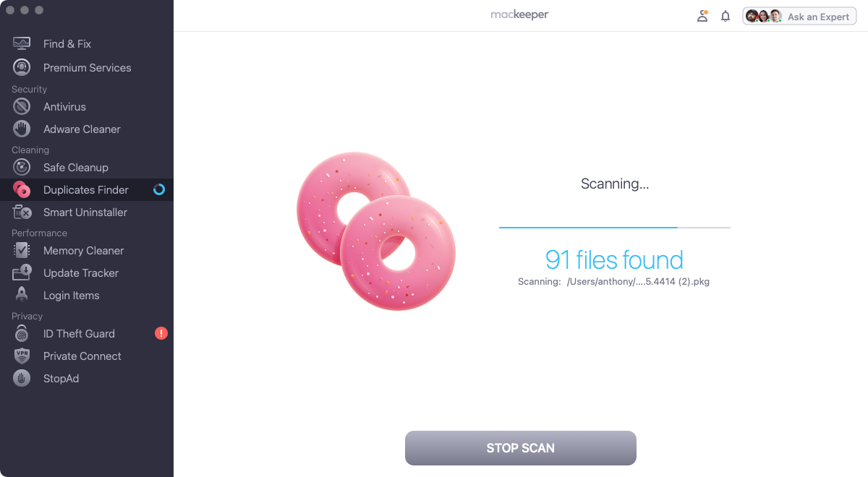Click the scanning progress bar
868x477 pixels.
click(x=615, y=228)
